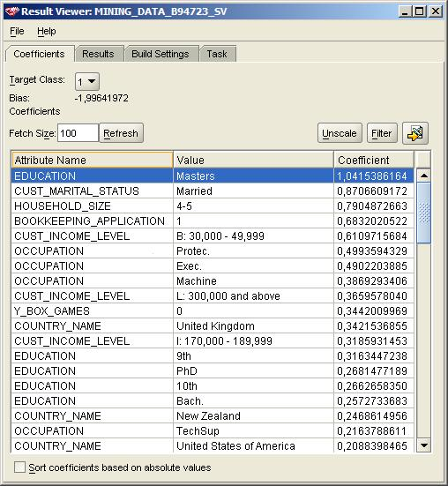Enable sort coefficients based on absolute values
Viewport: 448px width, 486px height.
click(19, 467)
